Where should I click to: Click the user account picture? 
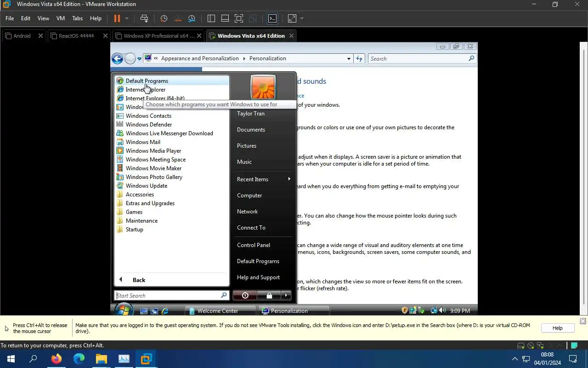tap(263, 87)
